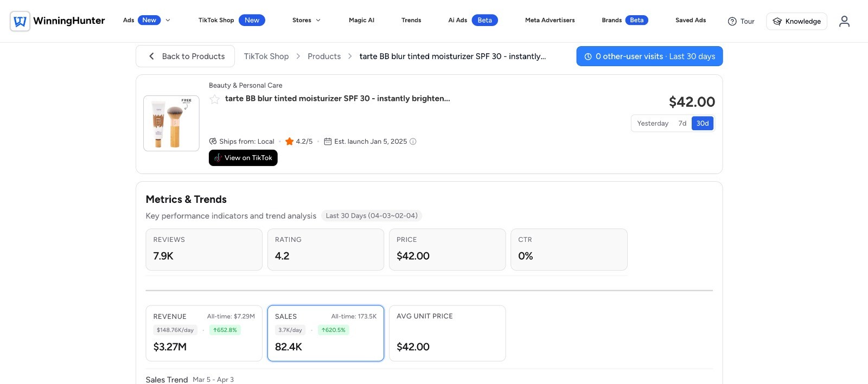868x384 pixels.
Task: Go to Saved Ads
Action: (691, 20)
